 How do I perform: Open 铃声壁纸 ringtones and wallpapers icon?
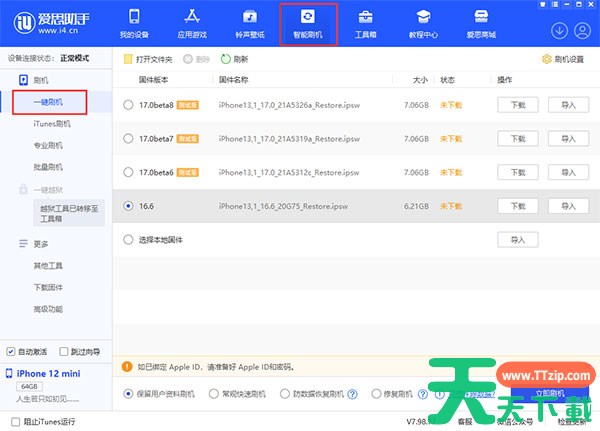pyautogui.click(x=249, y=22)
